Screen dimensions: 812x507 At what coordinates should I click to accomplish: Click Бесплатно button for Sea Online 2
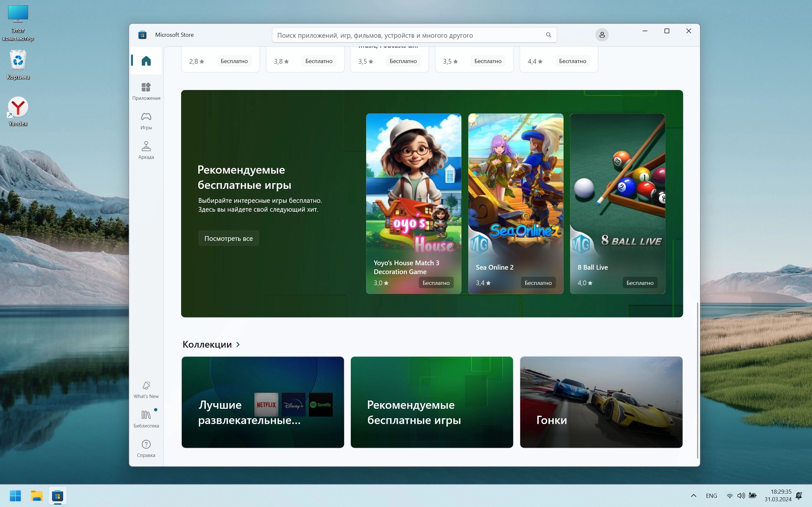click(538, 283)
